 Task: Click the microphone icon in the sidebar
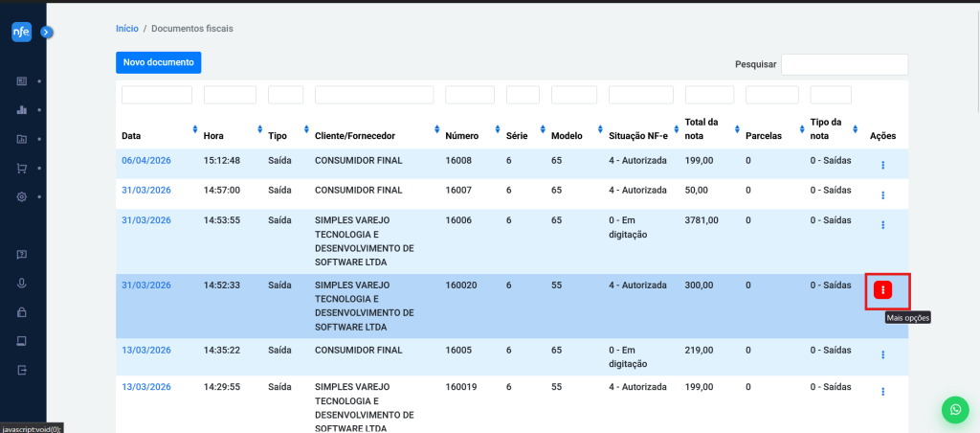[x=22, y=283]
